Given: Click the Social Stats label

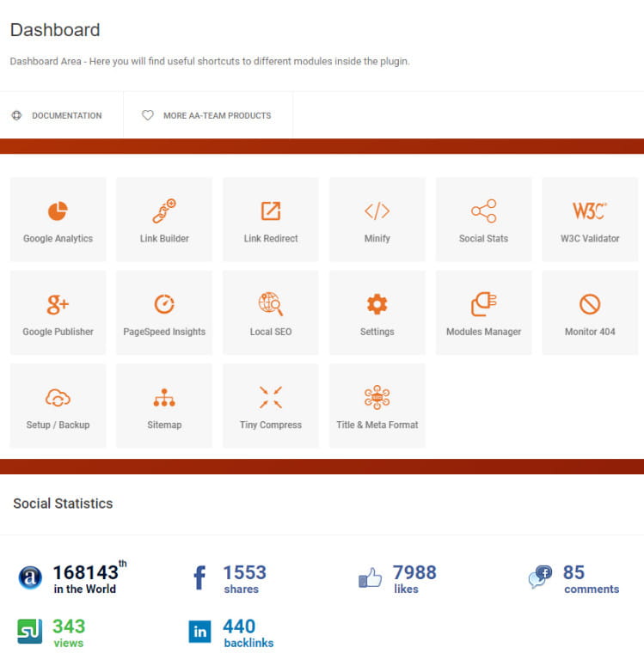Looking at the screenshot, I should pyautogui.click(x=483, y=238).
